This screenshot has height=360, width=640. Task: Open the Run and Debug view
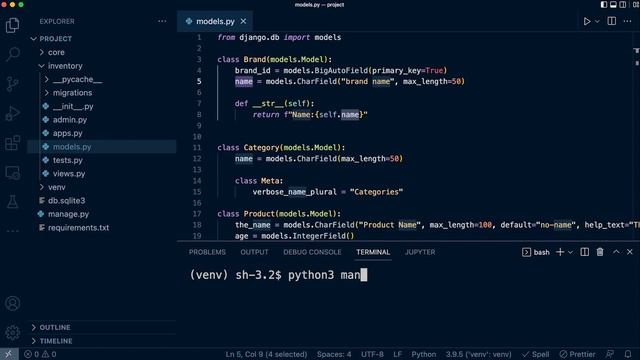pos(12,113)
